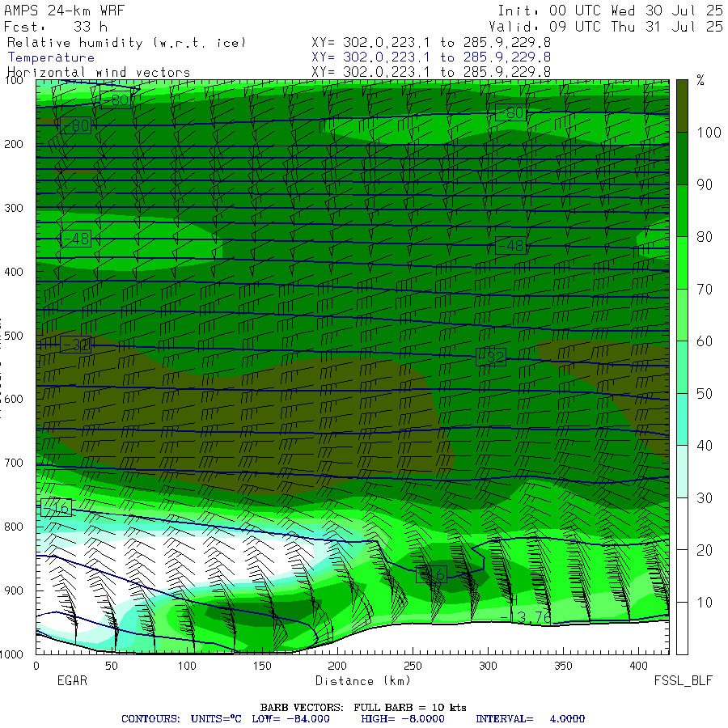Pick the white colorbar segment between 10 and 20
728x728 pixels.
[682, 576]
